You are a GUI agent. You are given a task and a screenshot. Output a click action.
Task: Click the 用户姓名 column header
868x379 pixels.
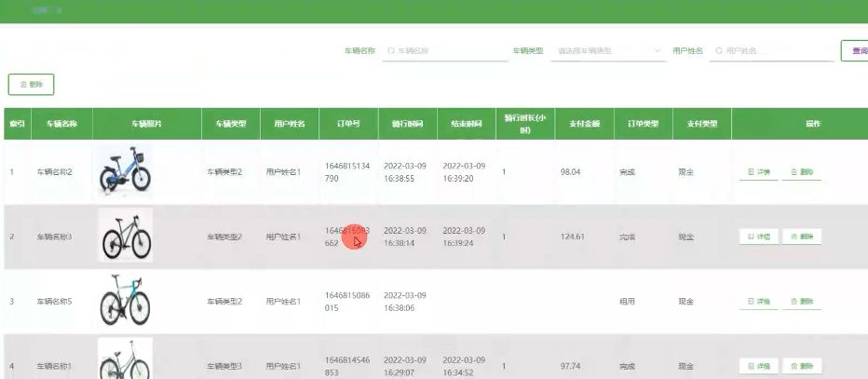point(290,124)
